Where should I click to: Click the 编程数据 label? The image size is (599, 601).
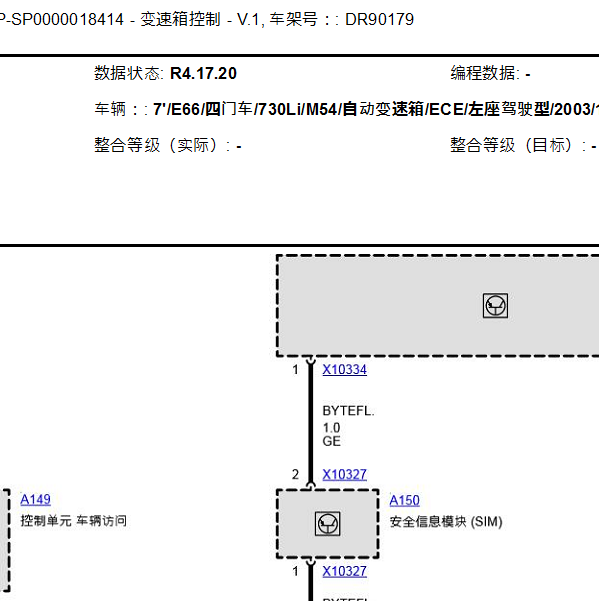pos(485,73)
